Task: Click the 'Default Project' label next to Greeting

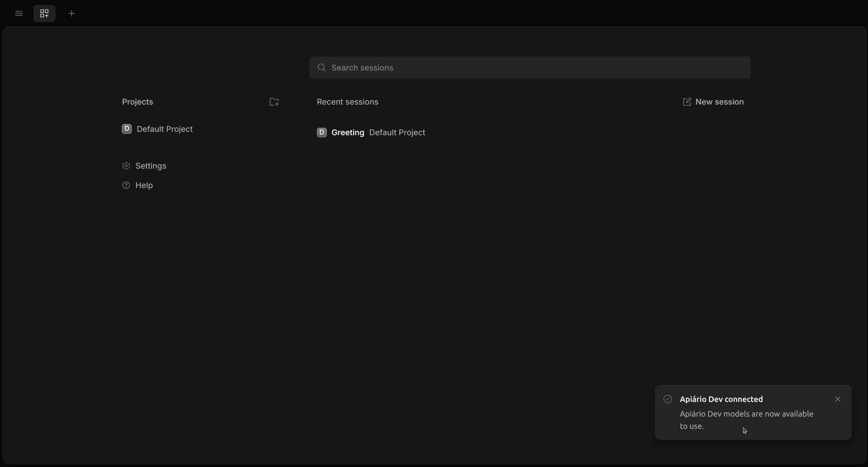Action: coord(397,133)
